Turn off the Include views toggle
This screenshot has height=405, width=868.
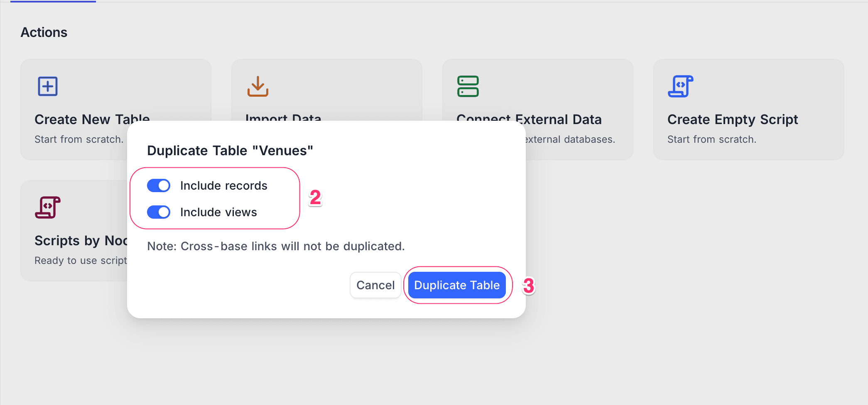click(x=159, y=212)
